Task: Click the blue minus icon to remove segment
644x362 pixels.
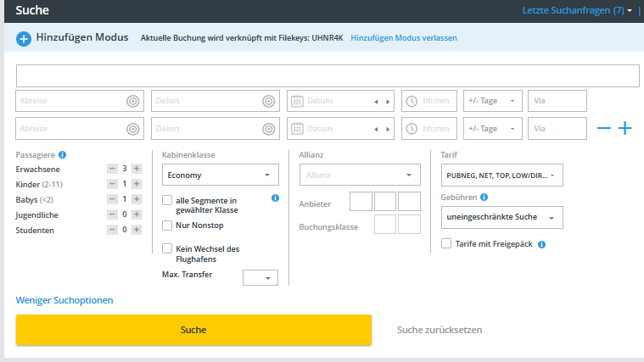Action: click(603, 128)
